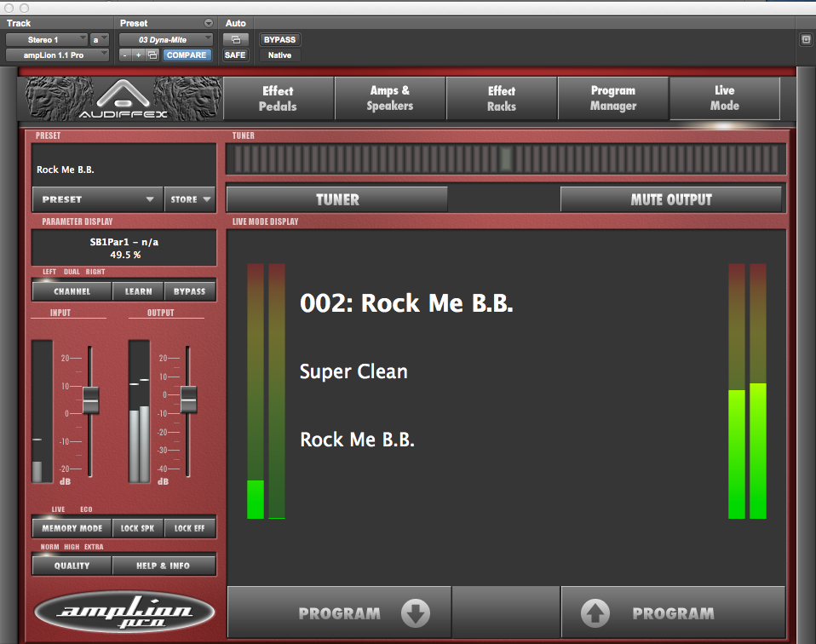
Task: Click the Native format button
Action: pos(279,55)
